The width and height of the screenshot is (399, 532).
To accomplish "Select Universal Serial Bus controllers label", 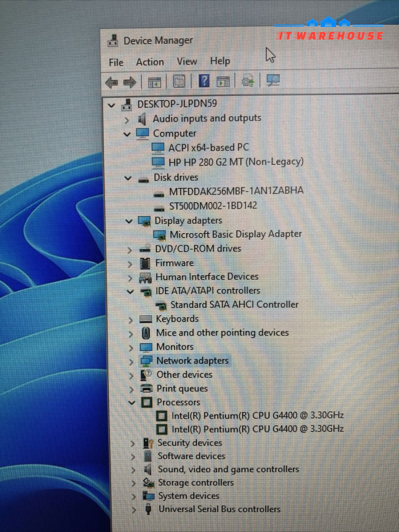I will (x=219, y=509).
